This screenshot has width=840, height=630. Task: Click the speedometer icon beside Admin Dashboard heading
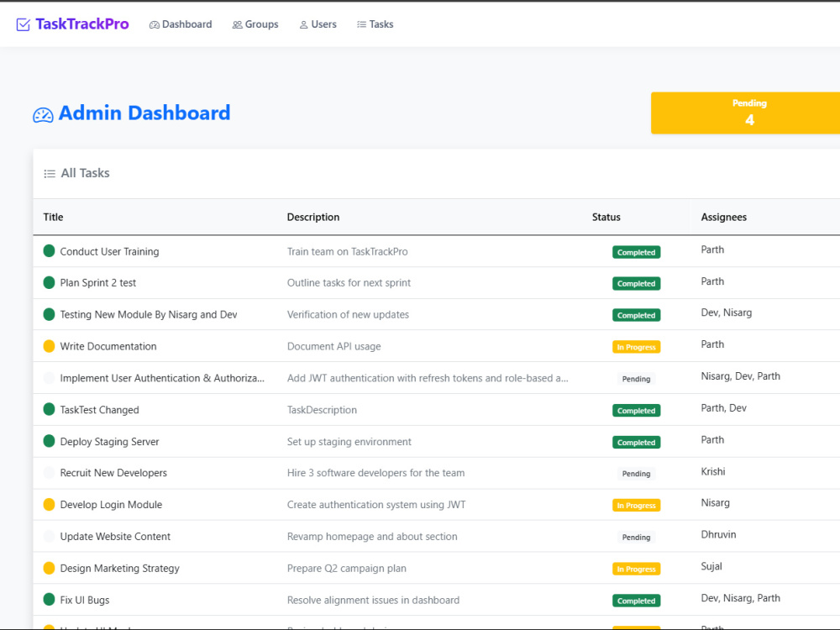(43, 114)
